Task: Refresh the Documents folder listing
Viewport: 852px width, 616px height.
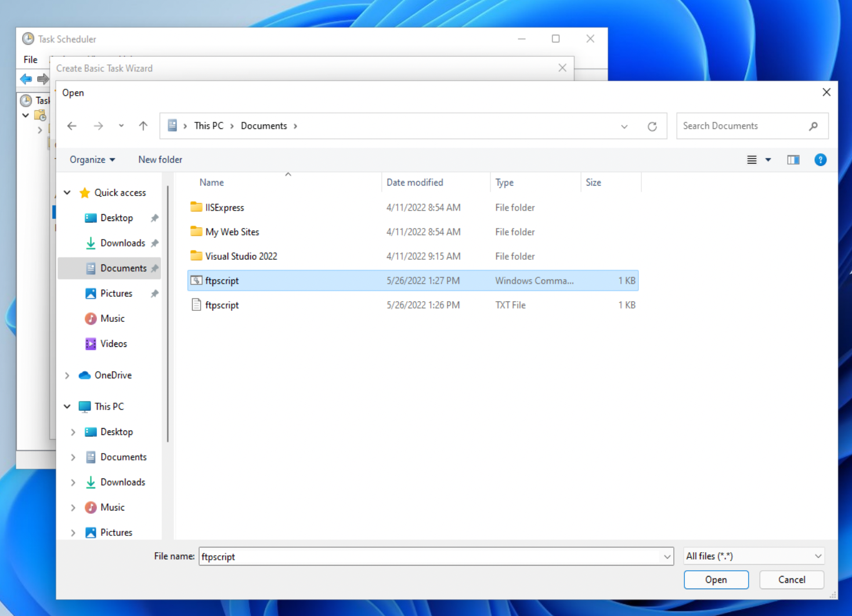Action: click(652, 126)
